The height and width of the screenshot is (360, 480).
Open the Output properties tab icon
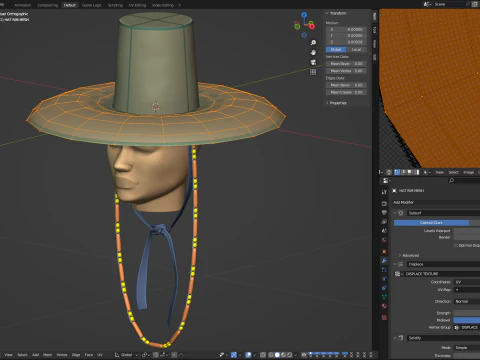pos(384,212)
